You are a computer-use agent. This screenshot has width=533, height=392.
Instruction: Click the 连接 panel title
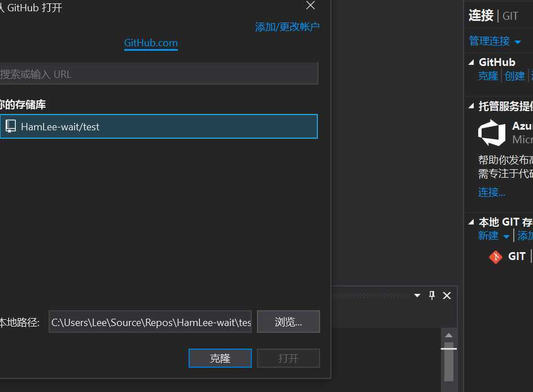pos(481,16)
